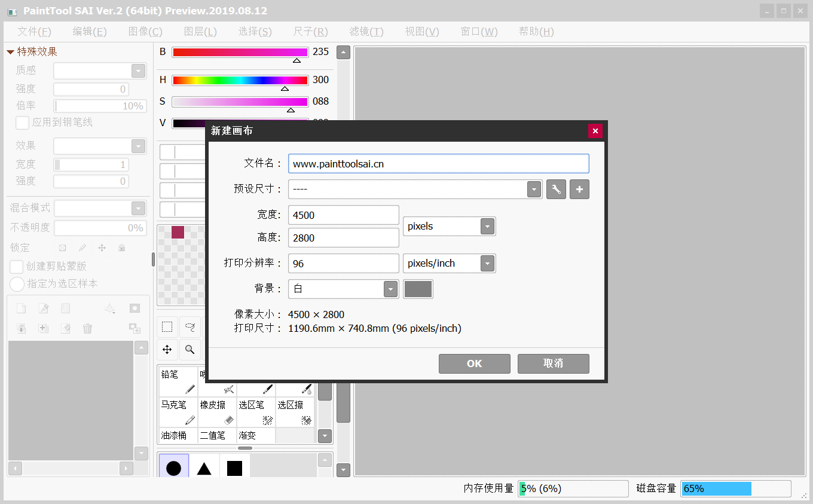This screenshot has width=813, height=504.
Task: Click layer list scroll-down arrow
Action: pos(142,453)
